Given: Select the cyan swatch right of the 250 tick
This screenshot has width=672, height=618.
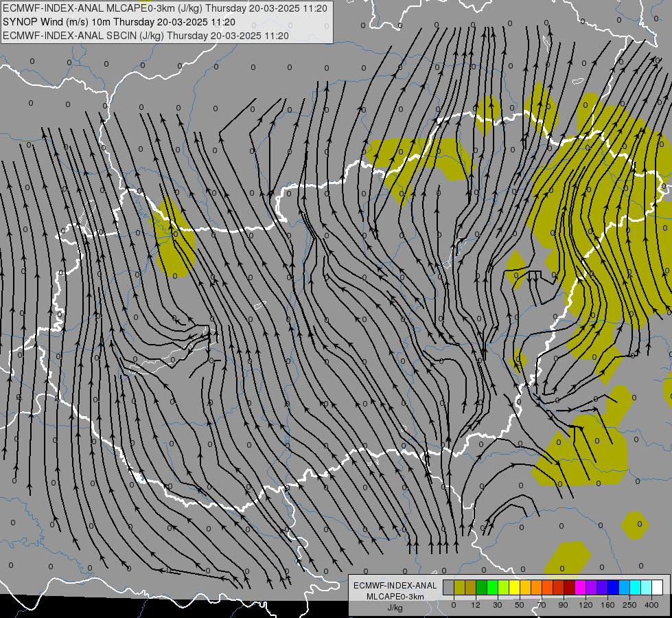Looking at the screenshot, I should pyautogui.click(x=636, y=587).
